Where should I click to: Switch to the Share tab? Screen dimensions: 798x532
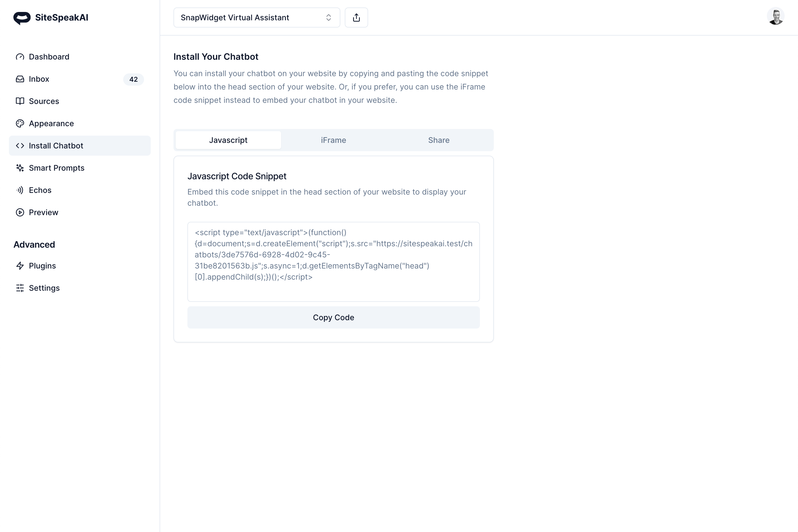[438, 140]
